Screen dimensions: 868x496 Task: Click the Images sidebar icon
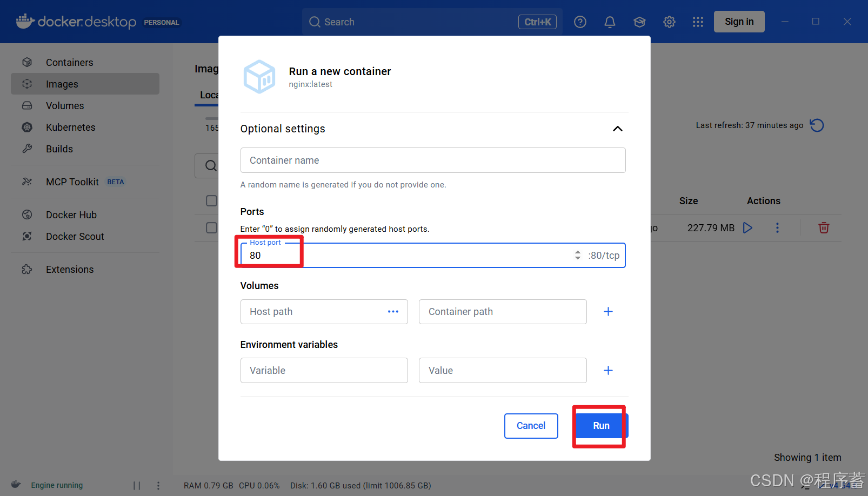pos(27,84)
